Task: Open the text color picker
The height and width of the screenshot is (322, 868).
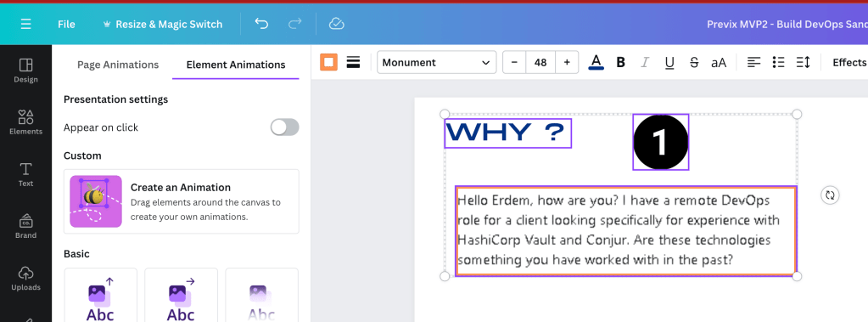Action: pos(596,62)
